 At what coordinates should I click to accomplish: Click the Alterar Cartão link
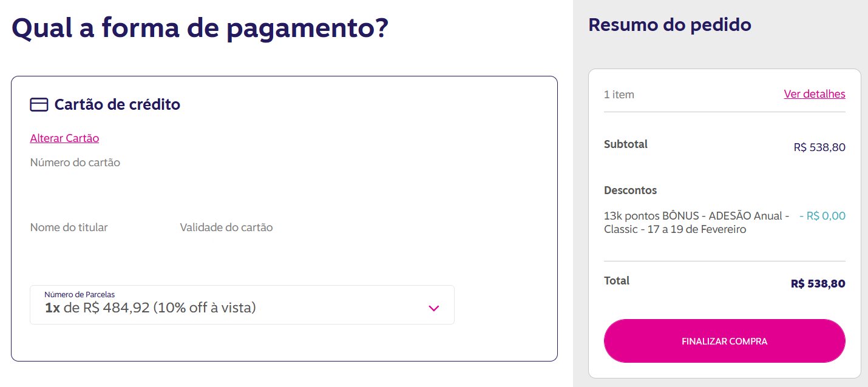(x=64, y=138)
